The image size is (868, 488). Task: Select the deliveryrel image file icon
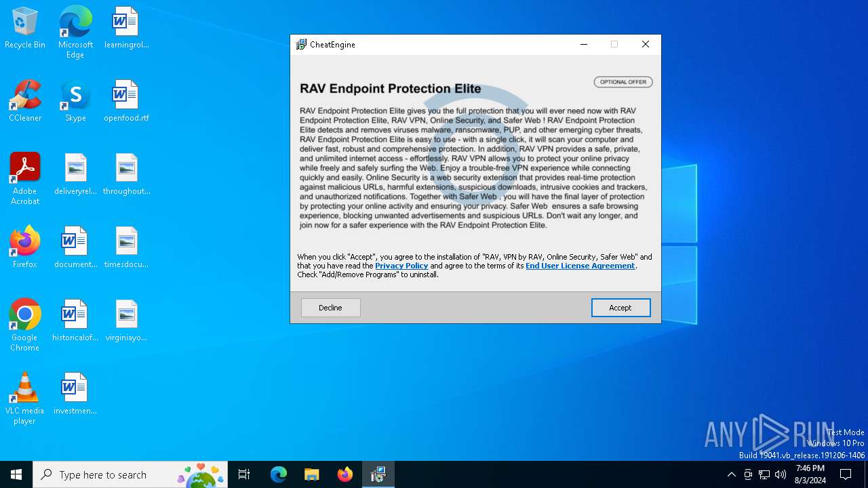(x=75, y=175)
